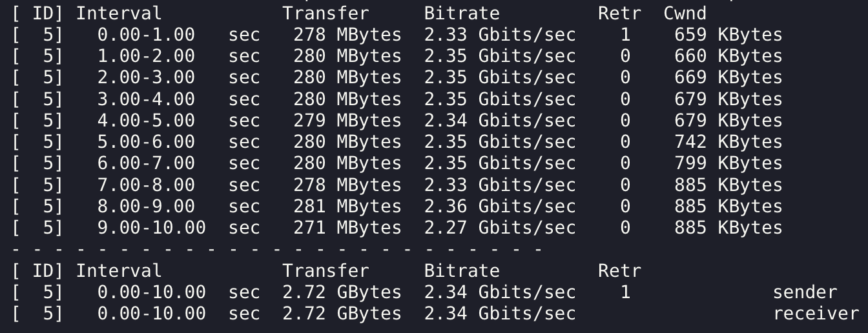868x333 pixels.
Task: Select the 659 KBytes Cwnd value
Action: click(x=728, y=35)
